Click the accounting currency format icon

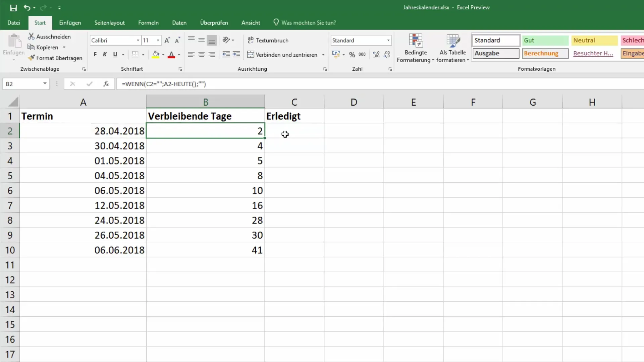336,55
